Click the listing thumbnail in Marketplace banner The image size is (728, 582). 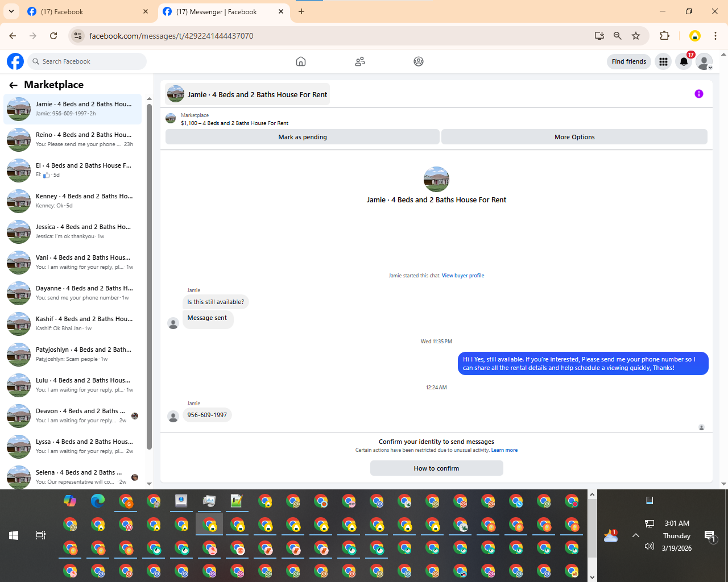coord(171,118)
